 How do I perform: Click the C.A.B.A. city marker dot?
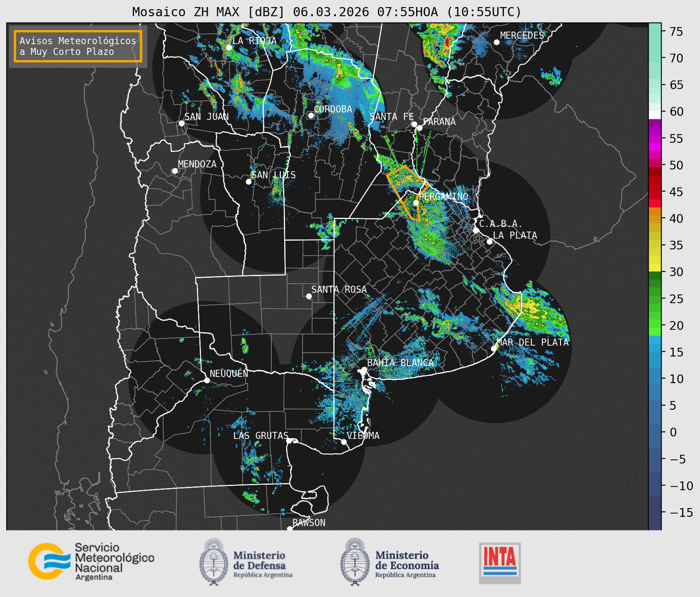tap(476, 230)
